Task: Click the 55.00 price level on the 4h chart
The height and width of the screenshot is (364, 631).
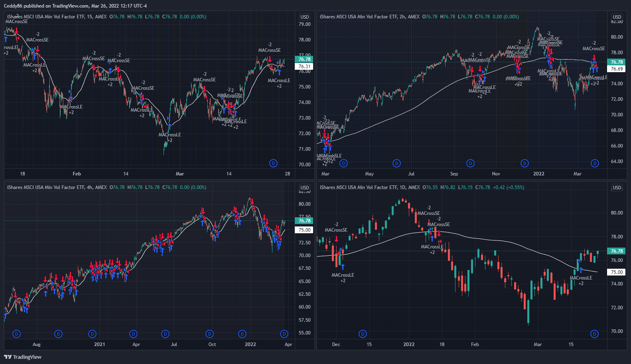Action: pos(304,333)
